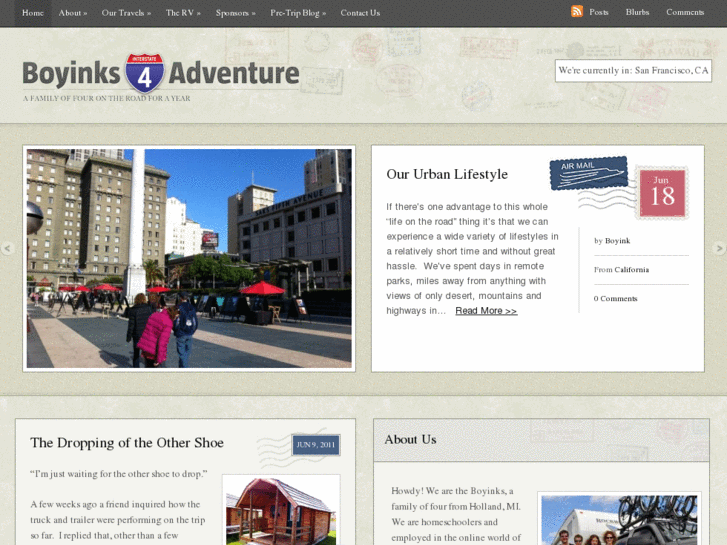Image resolution: width=727 pixels, height=545 pixels.
Task: Click the previous slide arrow on the left
Action: (7, 249)
